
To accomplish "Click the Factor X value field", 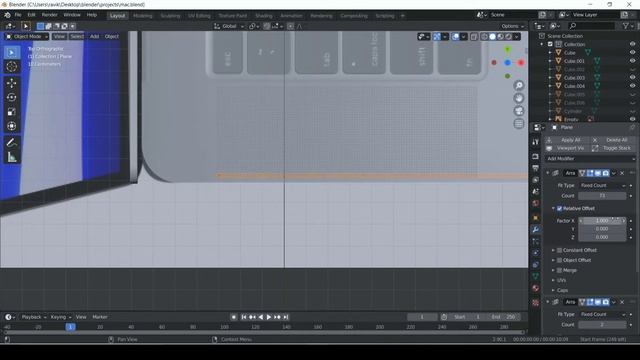I will coord(602,221).
